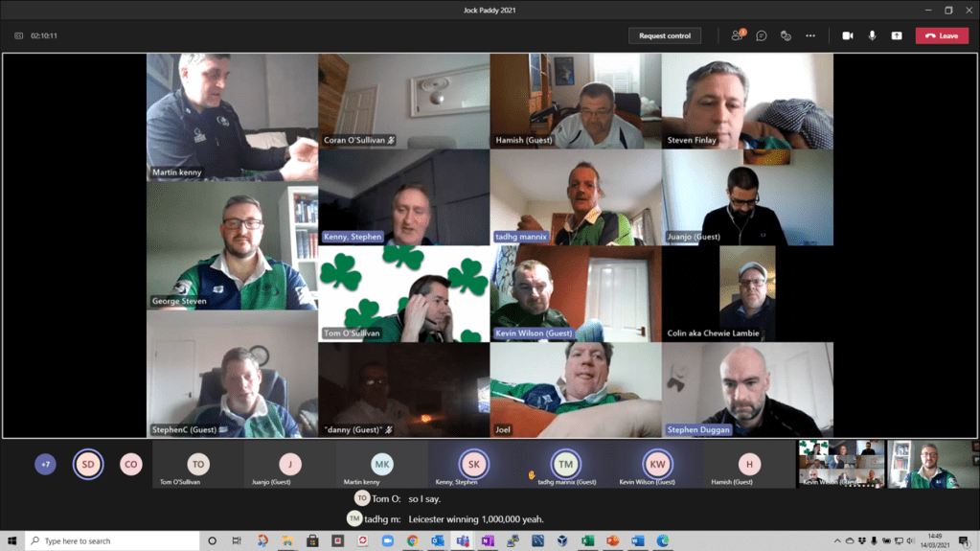Select the shared screen preview thumbnail
980x551 pixels.
(x=841, y=464)
